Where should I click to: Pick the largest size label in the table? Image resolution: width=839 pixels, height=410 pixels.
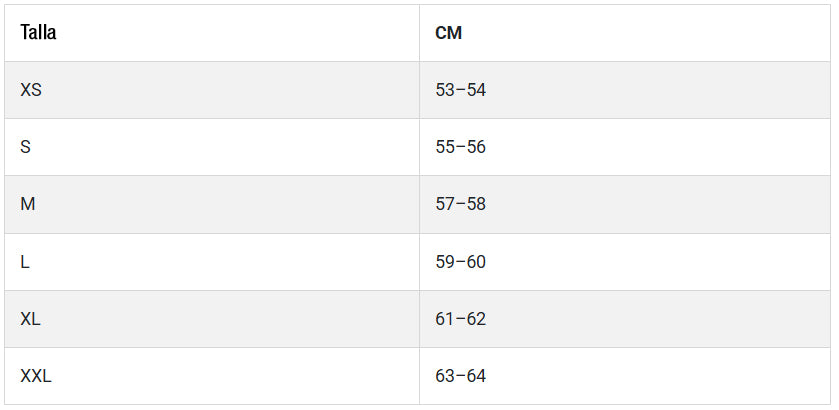[36, 376]
